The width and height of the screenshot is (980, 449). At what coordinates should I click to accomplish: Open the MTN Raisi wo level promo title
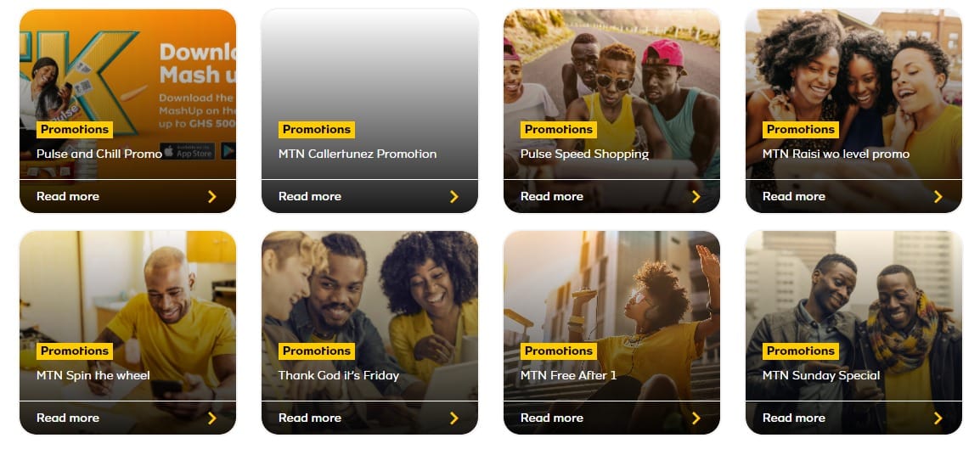[836, 154]
